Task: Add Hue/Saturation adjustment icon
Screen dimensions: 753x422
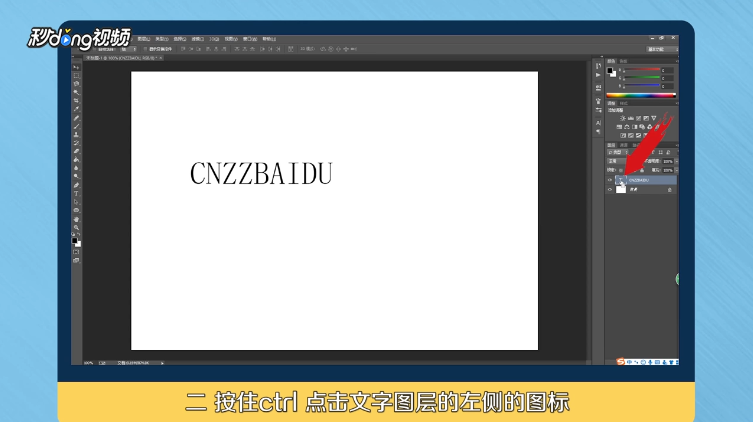Action: (619, 127)
